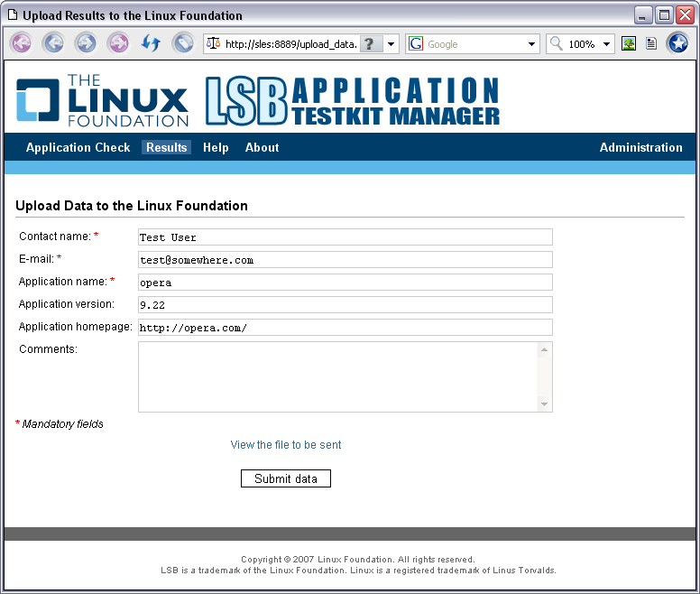Close the browser window

pos(685,15)
